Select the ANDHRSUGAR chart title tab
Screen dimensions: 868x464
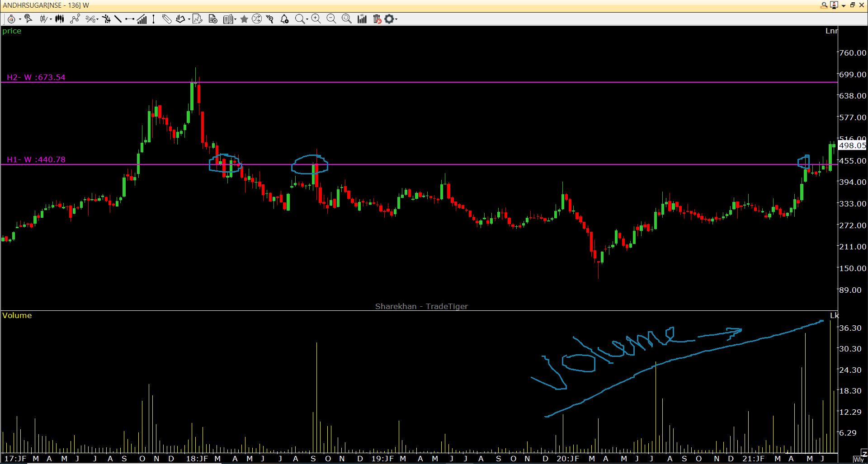pos(45,5)
